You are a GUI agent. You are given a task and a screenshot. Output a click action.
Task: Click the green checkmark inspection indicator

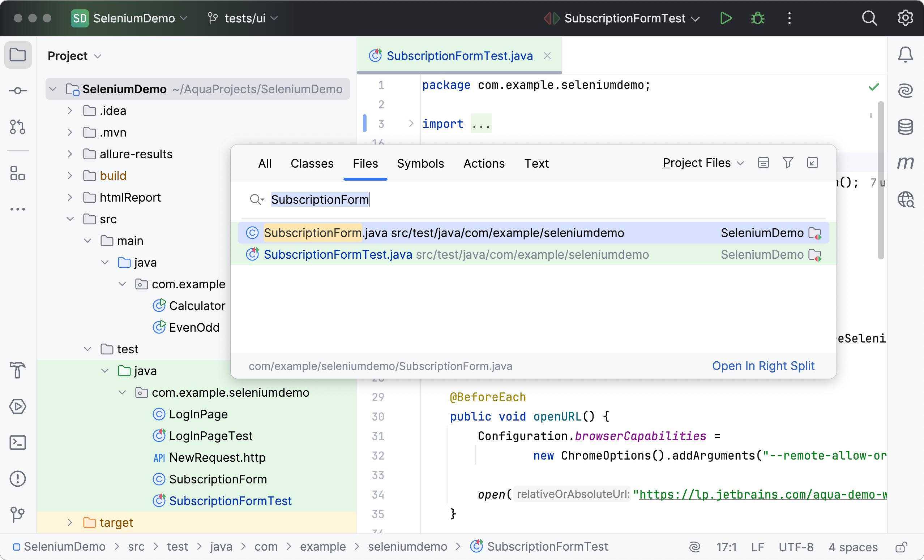click(873, 87)
